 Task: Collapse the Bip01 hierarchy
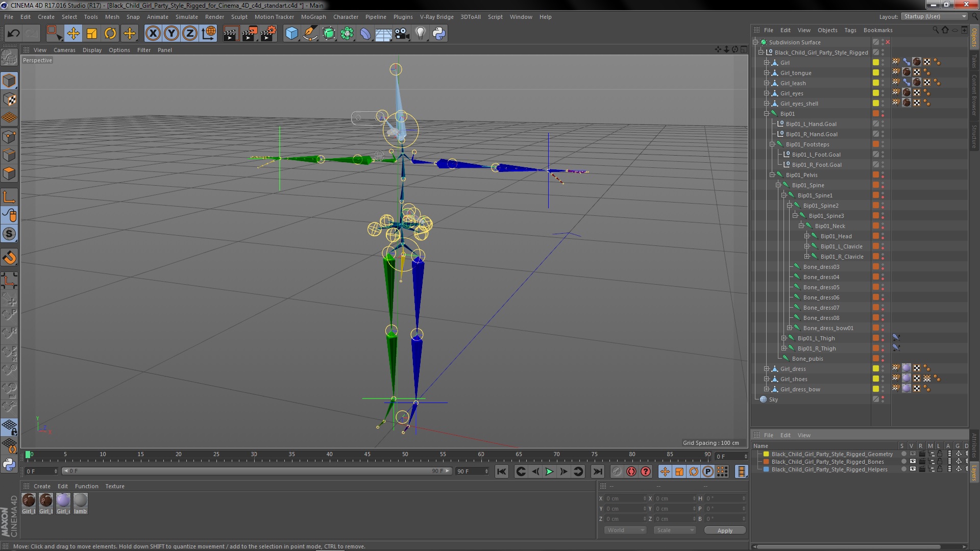click(x=766, y=114)
